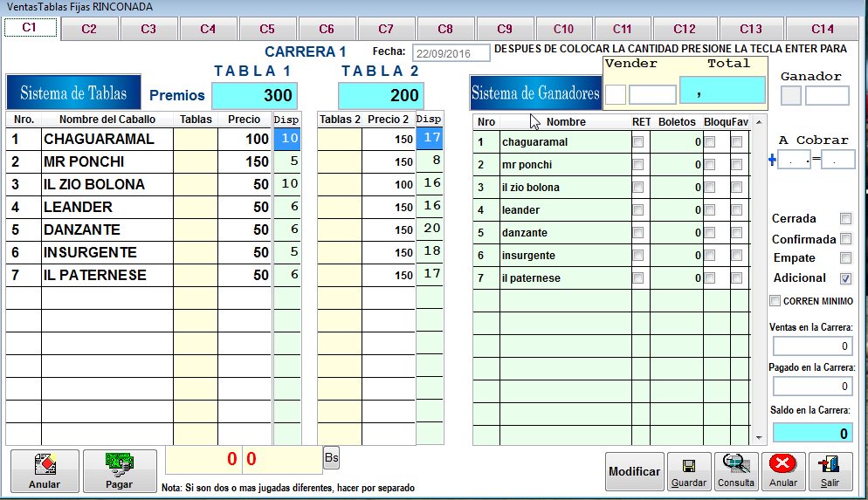Click the Pagar money icon button
The height and width of the screenshot is (500, 868).
click(x=120, y=470)
